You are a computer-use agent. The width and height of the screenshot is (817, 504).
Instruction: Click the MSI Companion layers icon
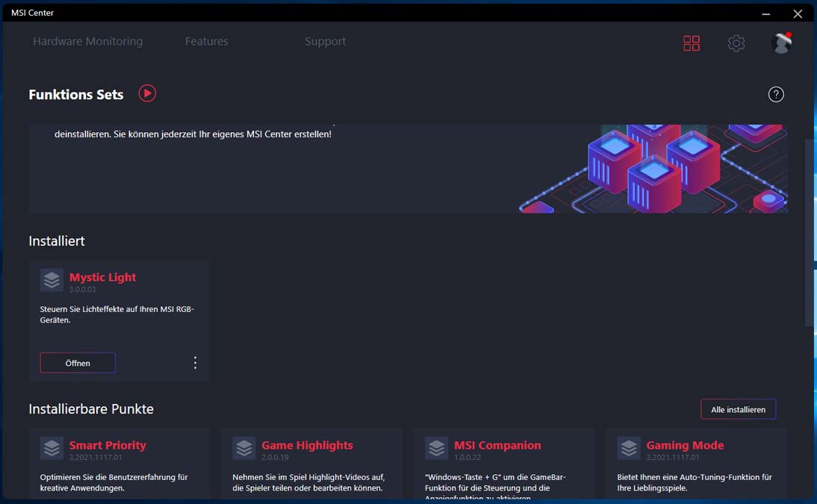coord(436,448)
